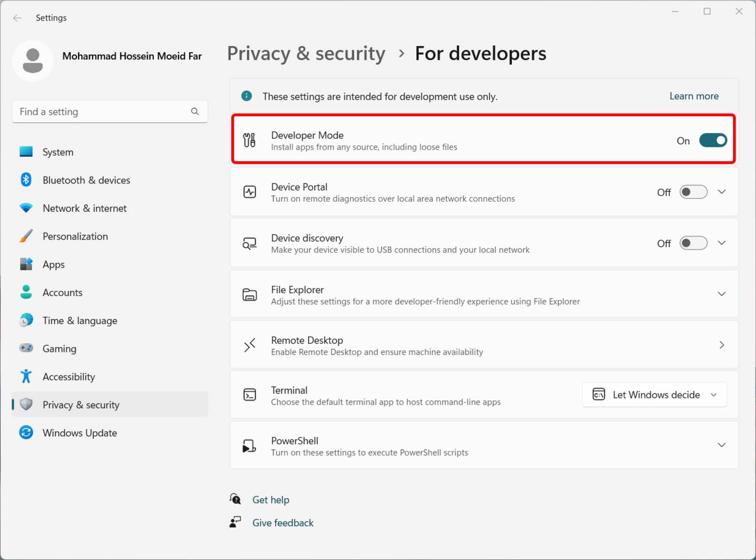Click the Privacy shield icon

click(26, 404)
